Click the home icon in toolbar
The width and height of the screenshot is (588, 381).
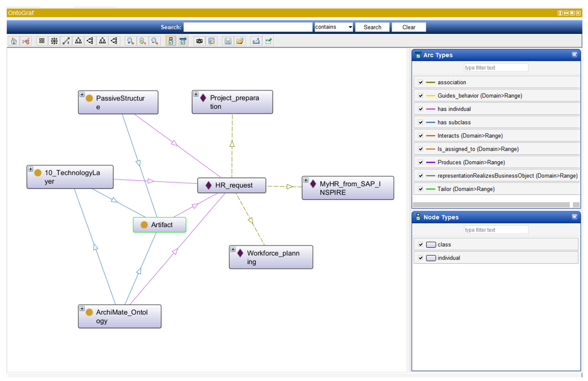pos(14,41)
